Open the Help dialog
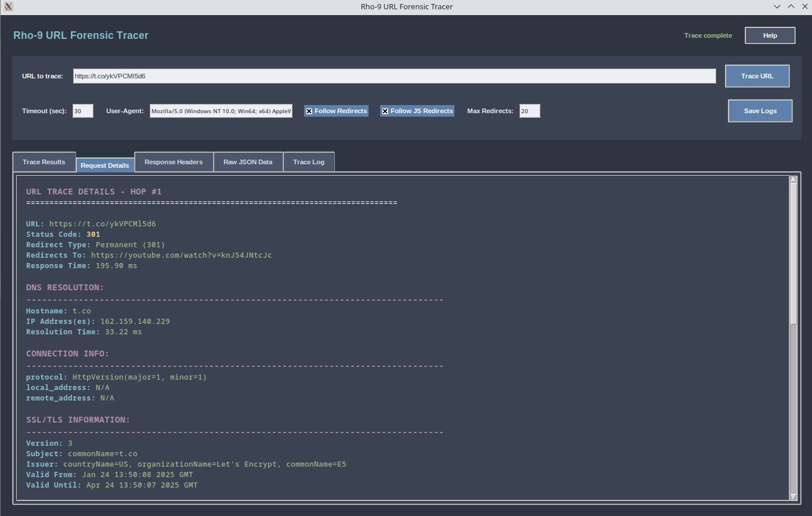Screen dimensions: 812x516 pyautogui.click(x=770, y=35)
